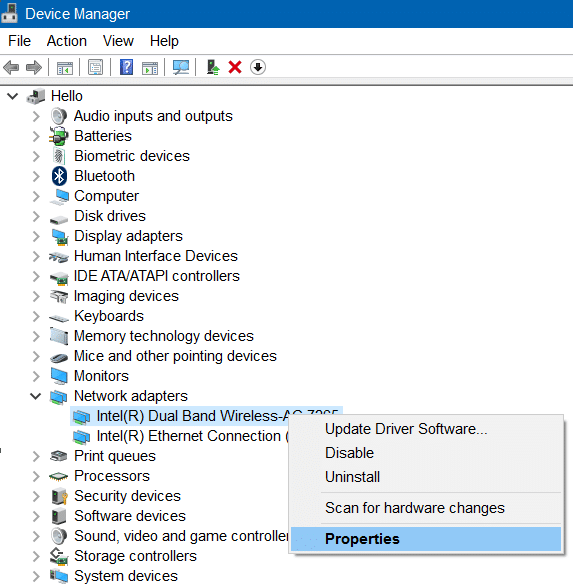573x584 pixels.
Task: Open the Action menu
Action: pos(67,41)
